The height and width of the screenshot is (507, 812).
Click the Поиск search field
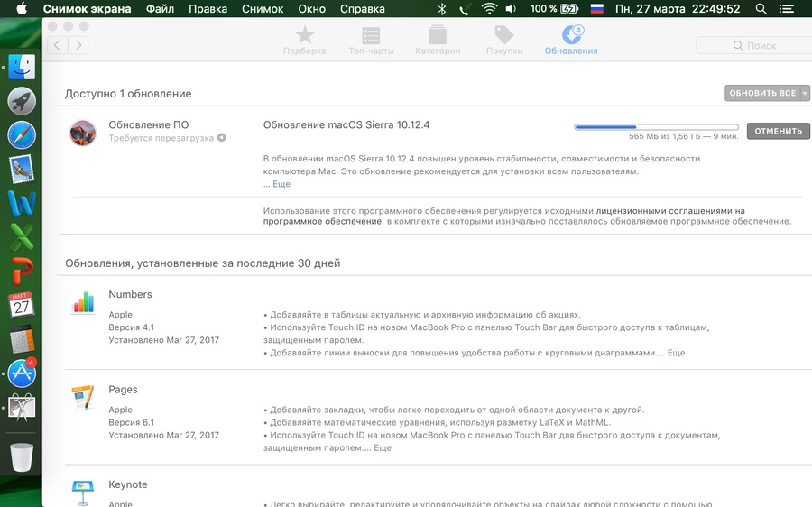pyautogui.click(x=754, y=46)
